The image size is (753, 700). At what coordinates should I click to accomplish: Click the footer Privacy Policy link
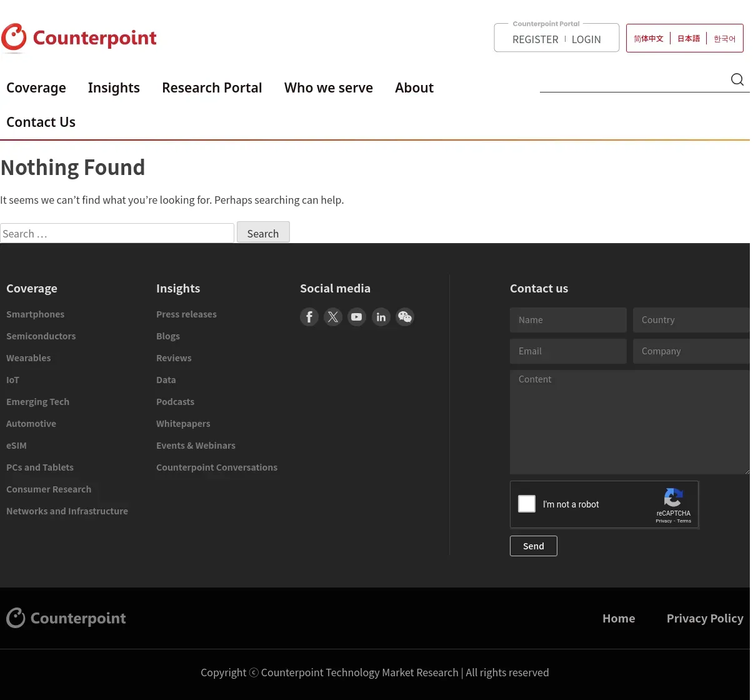705,618
